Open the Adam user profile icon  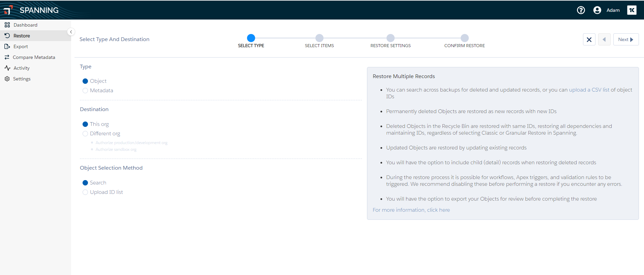[x=597, y=10]
